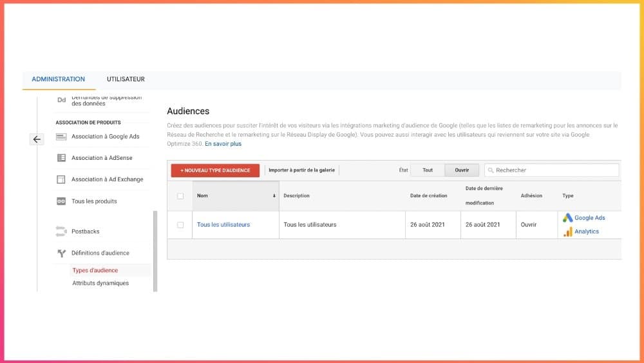This screenshot has height=363, width=644.
Task: Click the back arrow button in sidebar
Action: (37, 139)
